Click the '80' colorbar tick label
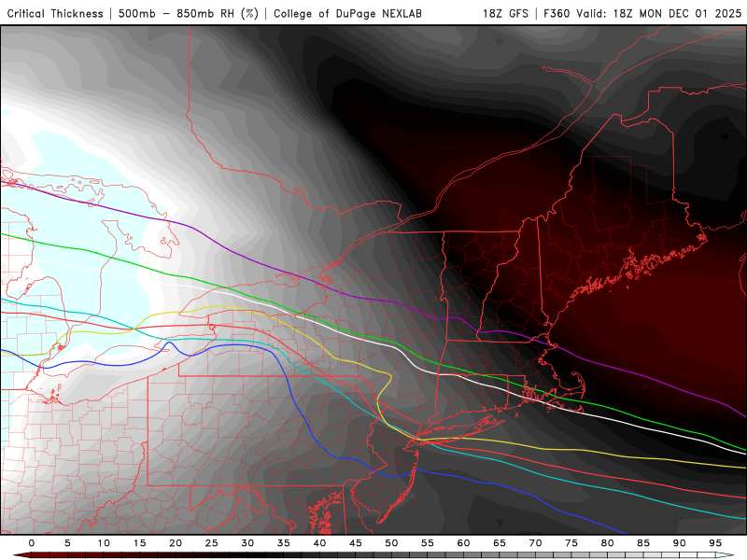747x560 pixels. [608, 543]
